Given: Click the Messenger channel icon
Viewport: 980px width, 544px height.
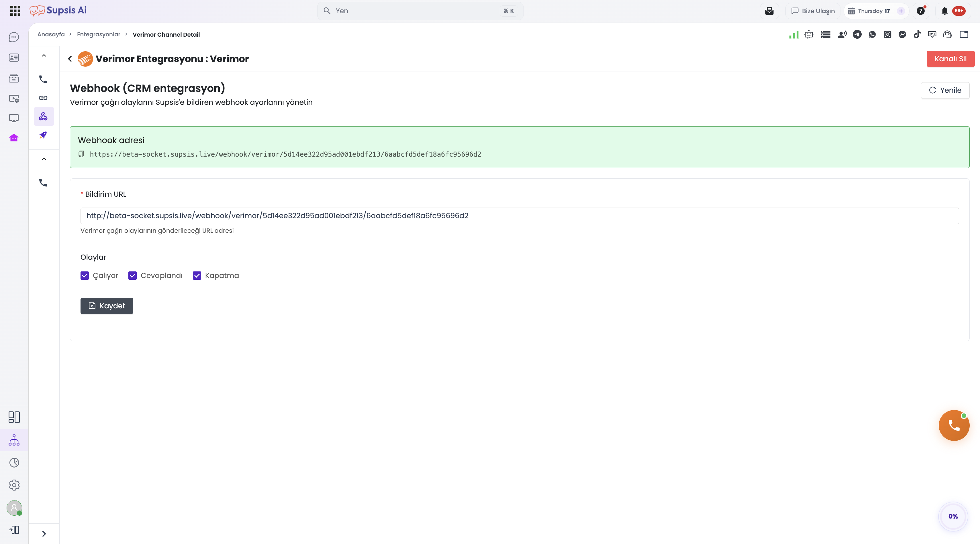Looking at the screenshot, I should coord(902,35).
